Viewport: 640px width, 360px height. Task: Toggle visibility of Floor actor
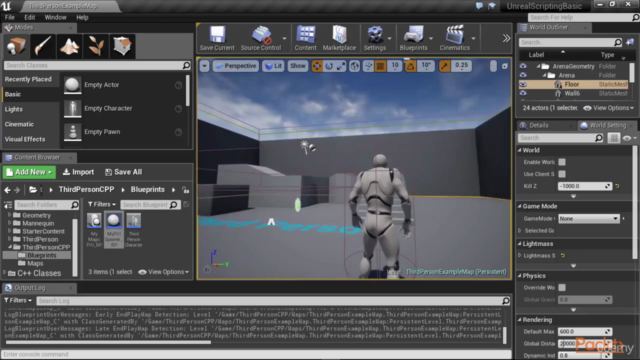tap(523, 84)
